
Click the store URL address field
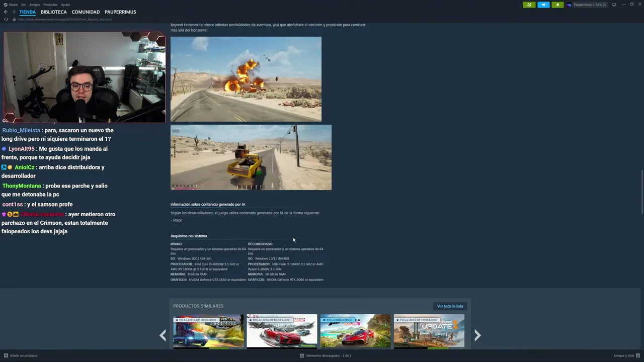[65, 19]
